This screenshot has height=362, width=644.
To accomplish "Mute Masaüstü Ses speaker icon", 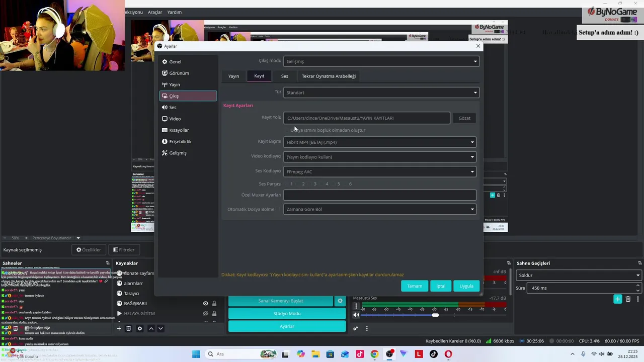I will (x=356, y=315).
